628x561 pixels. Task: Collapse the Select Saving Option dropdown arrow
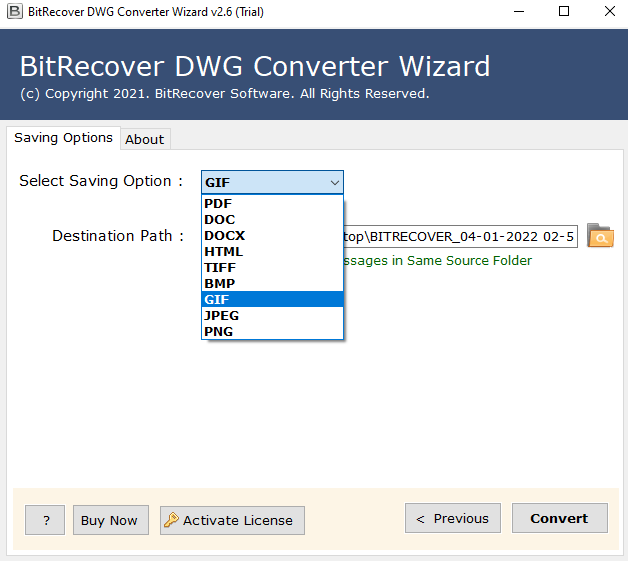(334, 182)
